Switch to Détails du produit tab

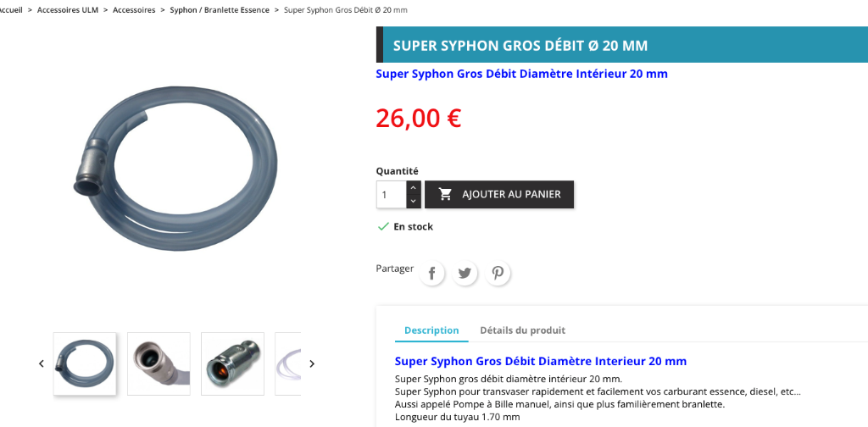[x=522, y=330]
